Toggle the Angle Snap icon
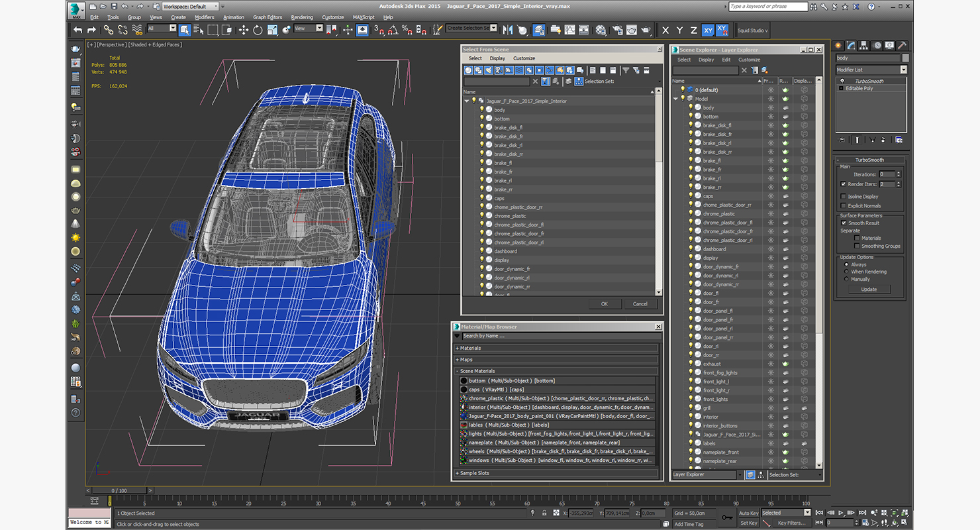 coord(393,30)
